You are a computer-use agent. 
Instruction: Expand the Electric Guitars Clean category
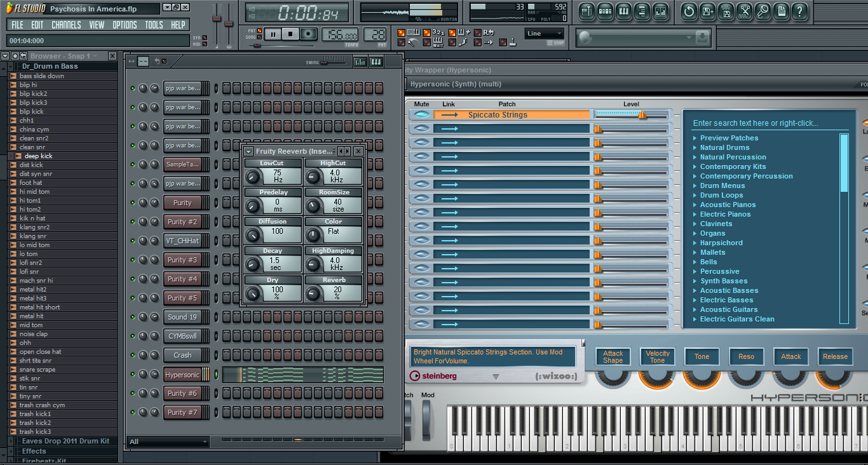coord(737,319)
